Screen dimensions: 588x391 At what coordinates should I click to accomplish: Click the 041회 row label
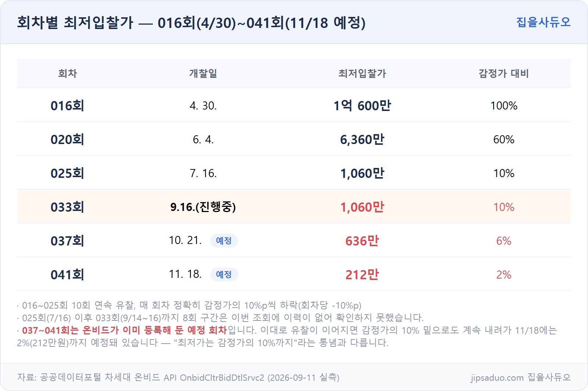68,275
